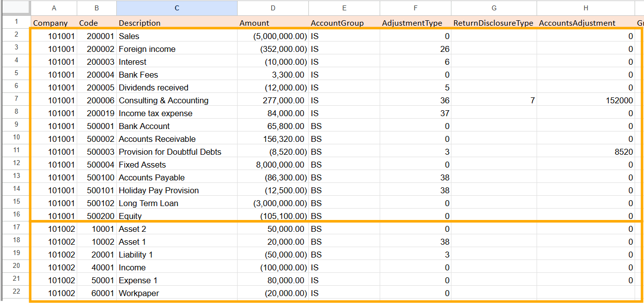The width and height of the screenshot is (644, 303).
Task: Click the 'Bank Fees' cell
Action: tap(177, 75)
